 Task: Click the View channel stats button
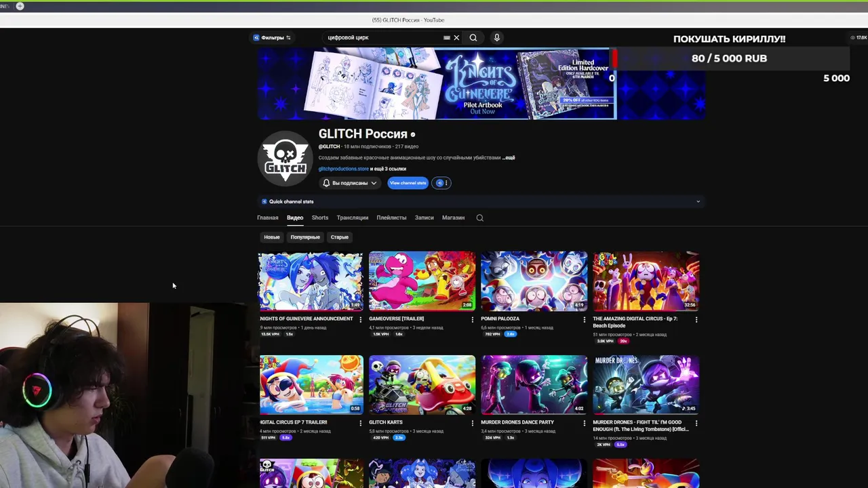(408, 183)
